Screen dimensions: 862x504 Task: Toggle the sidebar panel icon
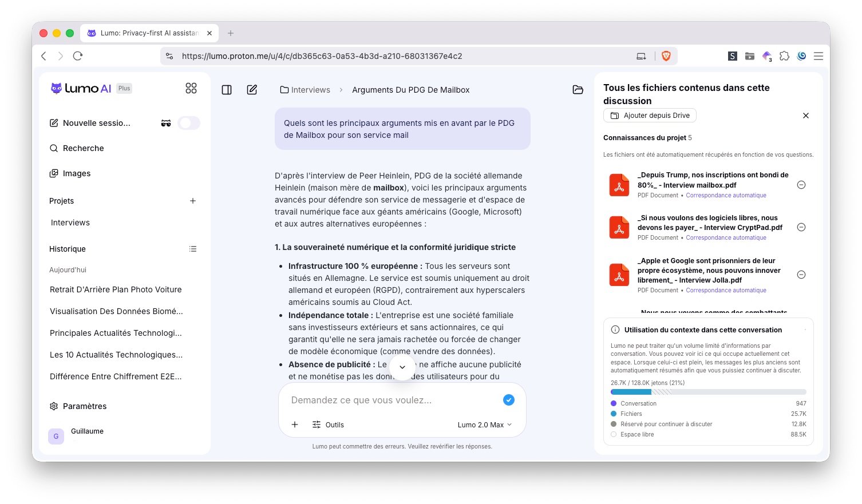[x=227, y=90]
